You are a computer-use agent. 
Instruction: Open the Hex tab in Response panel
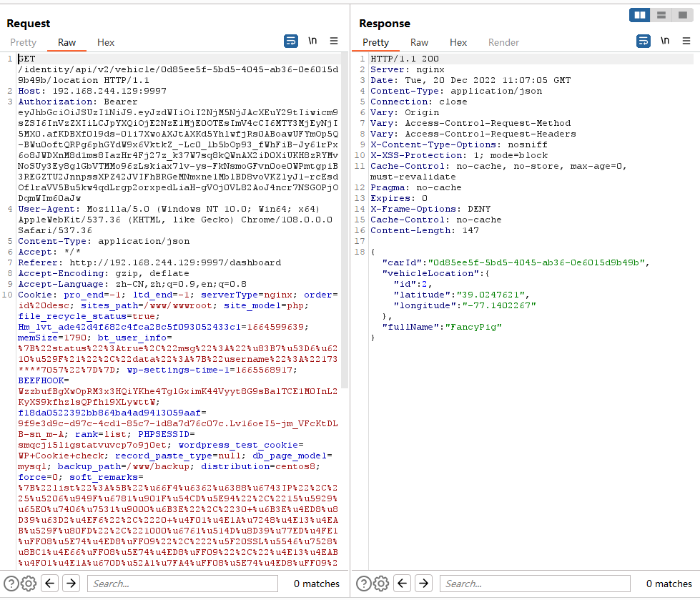458,42
